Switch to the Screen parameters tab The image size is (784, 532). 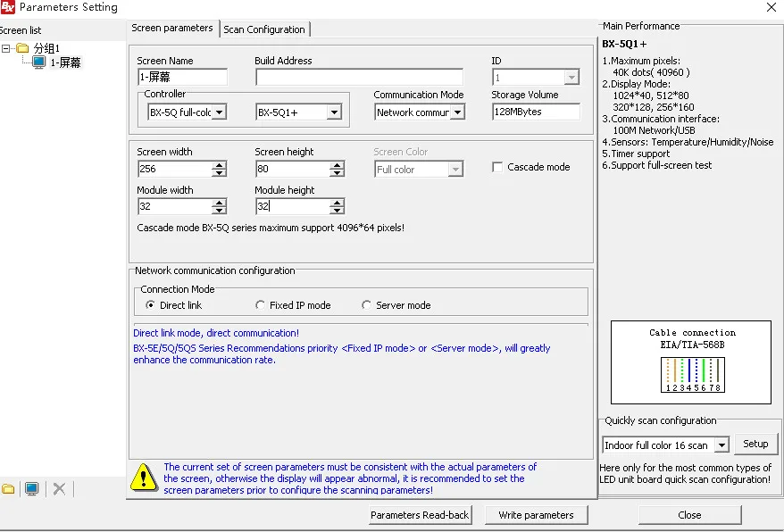tap(172, 28)
